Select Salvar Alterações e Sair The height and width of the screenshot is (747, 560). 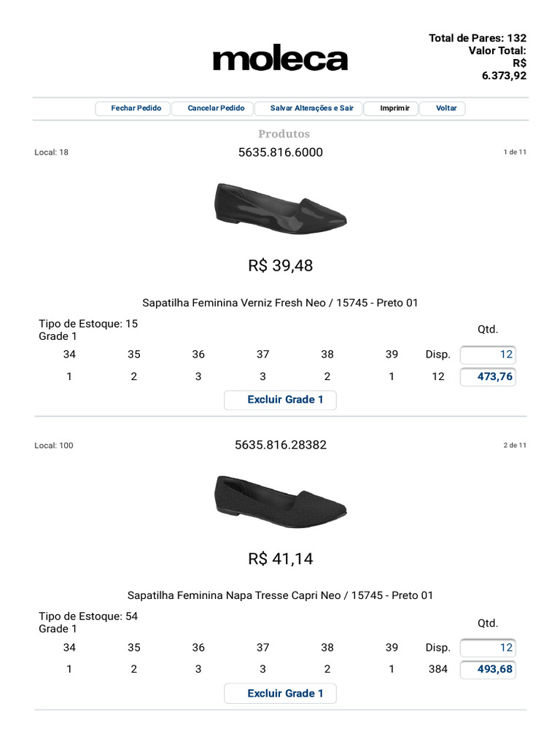click(x=308, y=109)
